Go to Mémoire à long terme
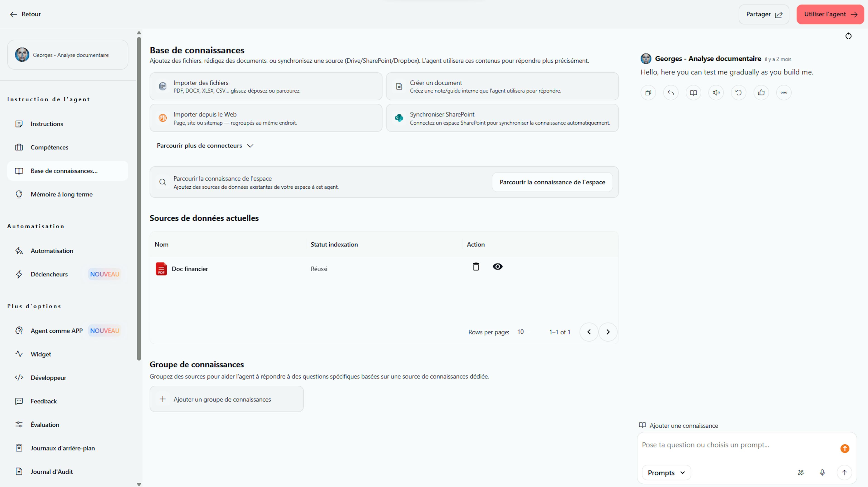The image size is (868, 487). (x=61, y=194)
